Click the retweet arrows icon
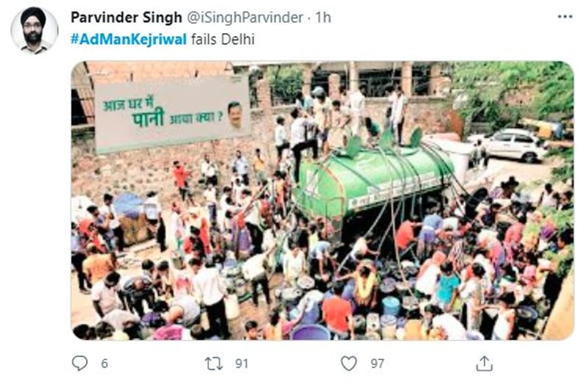 (x=214, y=364)
